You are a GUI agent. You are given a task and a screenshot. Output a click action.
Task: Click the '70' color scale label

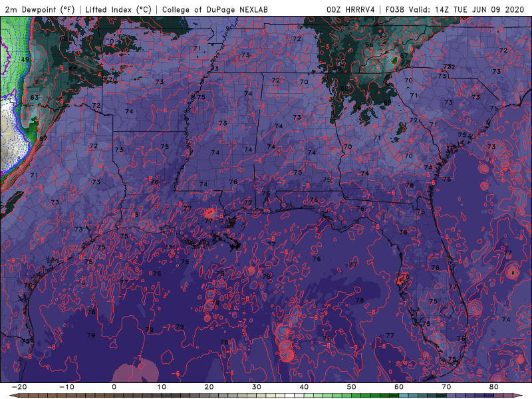(446, 387)
